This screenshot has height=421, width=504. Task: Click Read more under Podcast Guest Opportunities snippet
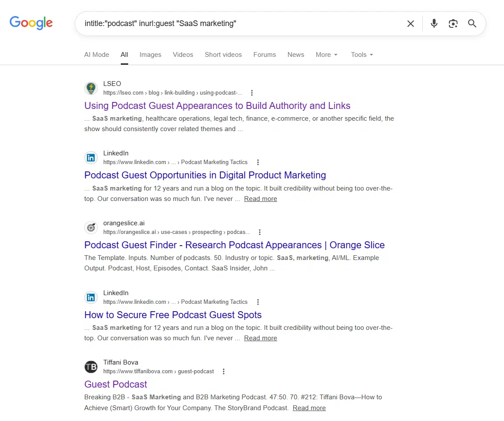click(260, 199)
